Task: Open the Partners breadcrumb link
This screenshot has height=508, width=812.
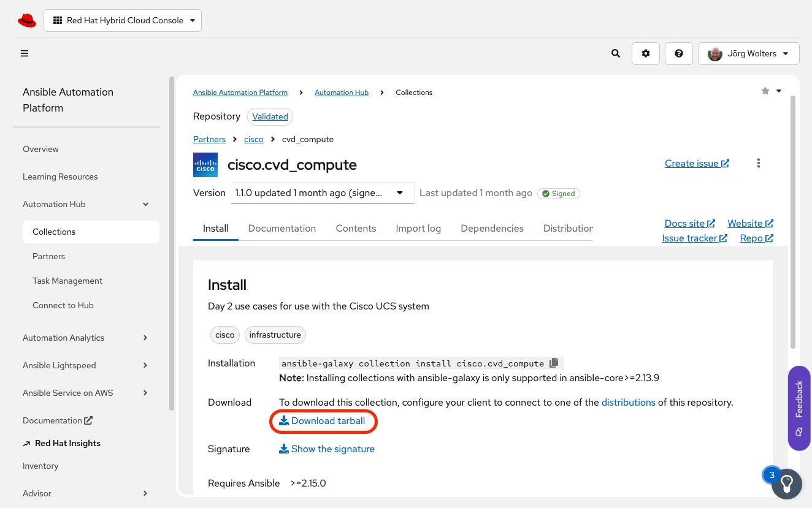Action: click(x=209, y=139)
